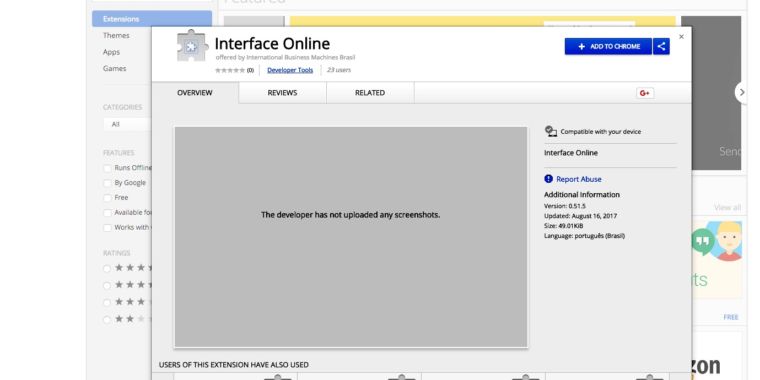
Task: Close the extension details dialog
Action: [x=681, y=37]
